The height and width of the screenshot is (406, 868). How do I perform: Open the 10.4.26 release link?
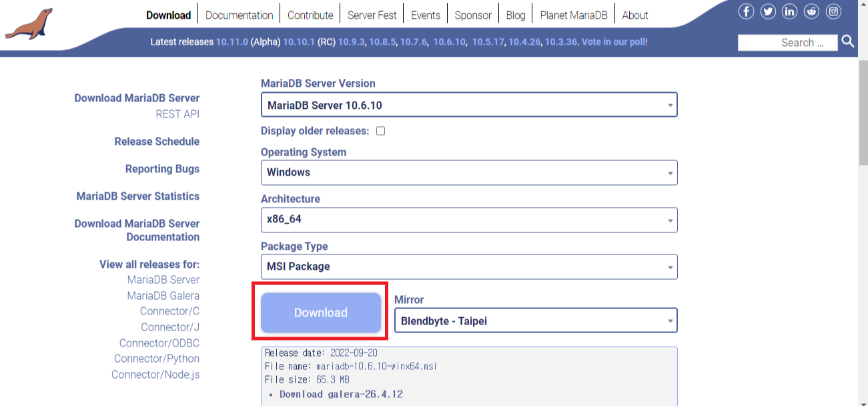524,41
